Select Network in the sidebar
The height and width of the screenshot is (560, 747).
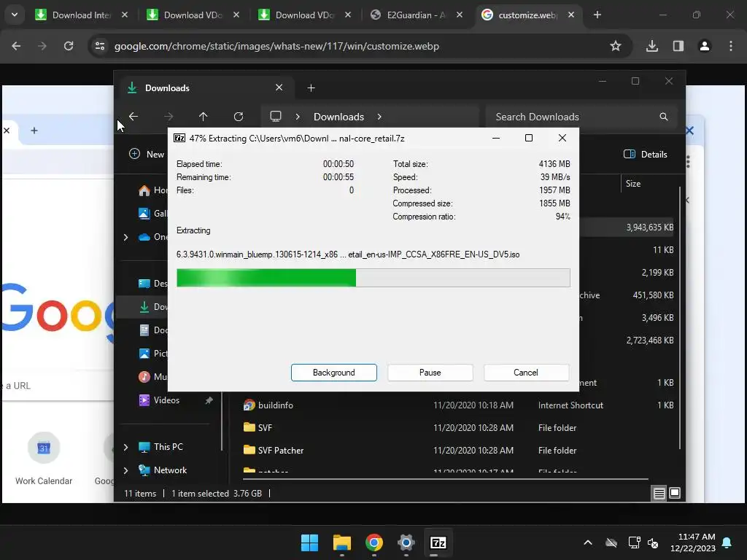click(x=163, y=470)
